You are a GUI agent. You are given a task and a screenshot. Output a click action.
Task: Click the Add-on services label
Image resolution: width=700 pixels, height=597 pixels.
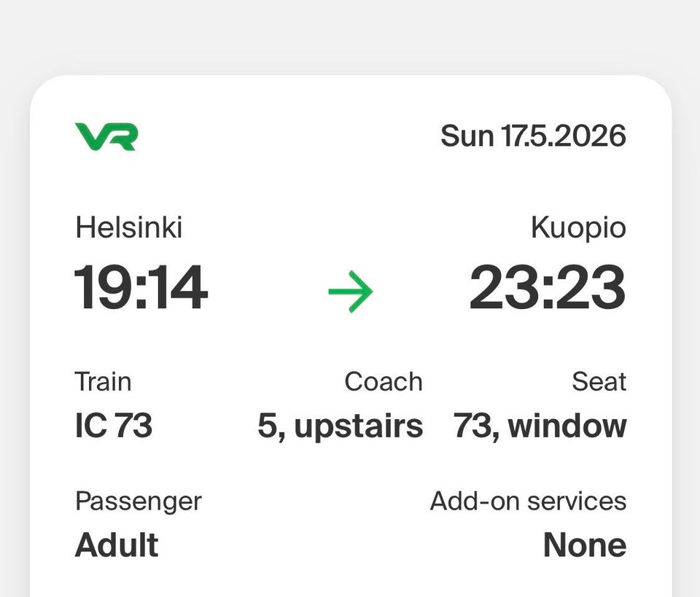[x=528, y=501]
